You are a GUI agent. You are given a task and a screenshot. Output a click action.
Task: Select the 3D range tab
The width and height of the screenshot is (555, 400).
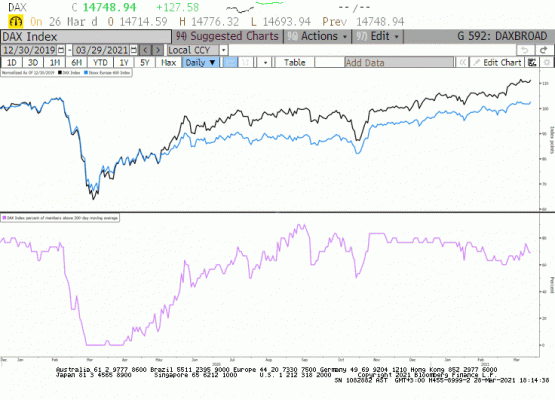pos(33,63)
